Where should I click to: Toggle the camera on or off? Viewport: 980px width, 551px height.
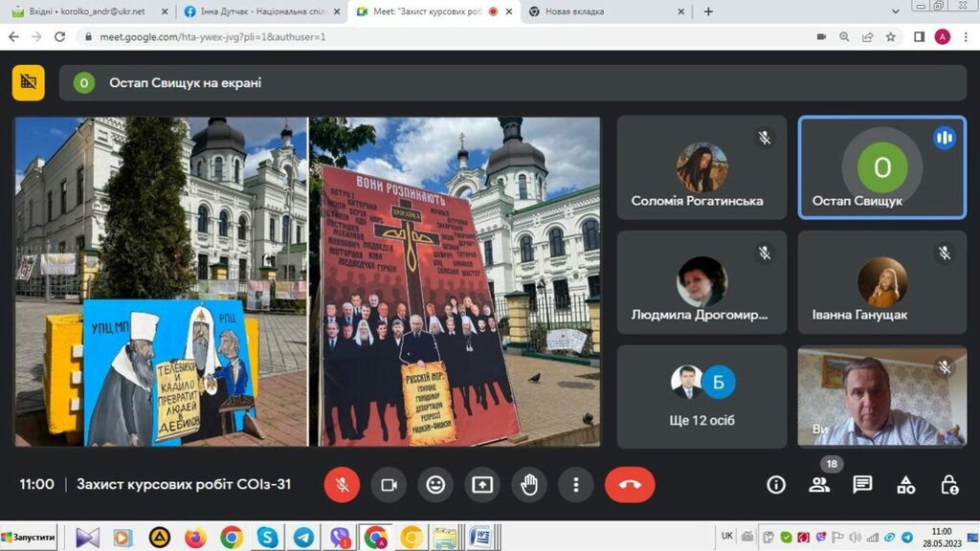pyautogui.click(x=389, y=485)
